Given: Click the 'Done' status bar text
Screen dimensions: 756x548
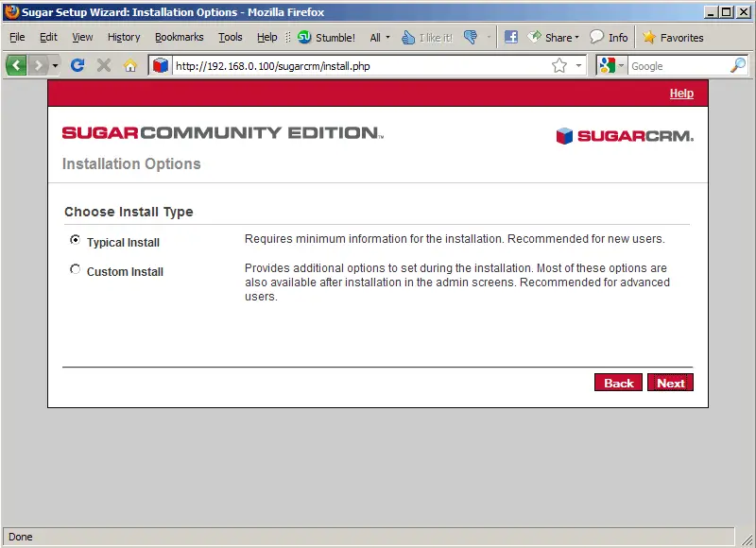Looking at the screenshot, I should 20,537.
